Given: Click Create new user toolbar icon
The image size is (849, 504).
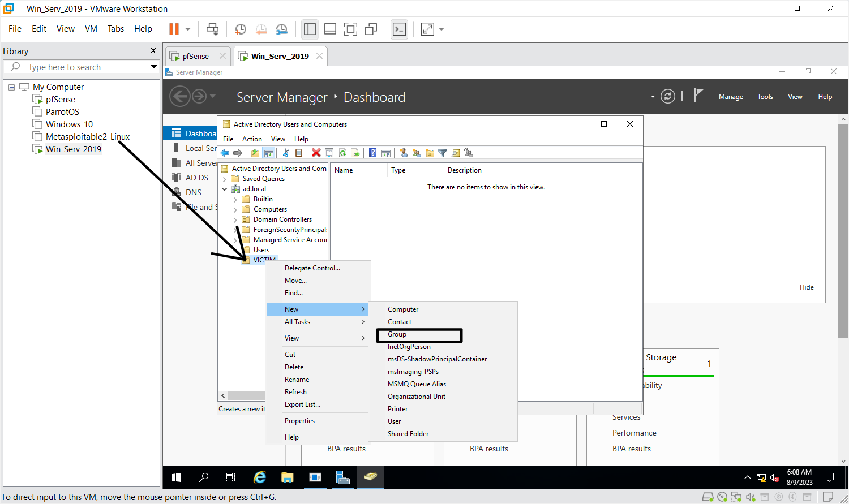Looking at the screenshot, I should pyautogui.click(x=403, y=153).
